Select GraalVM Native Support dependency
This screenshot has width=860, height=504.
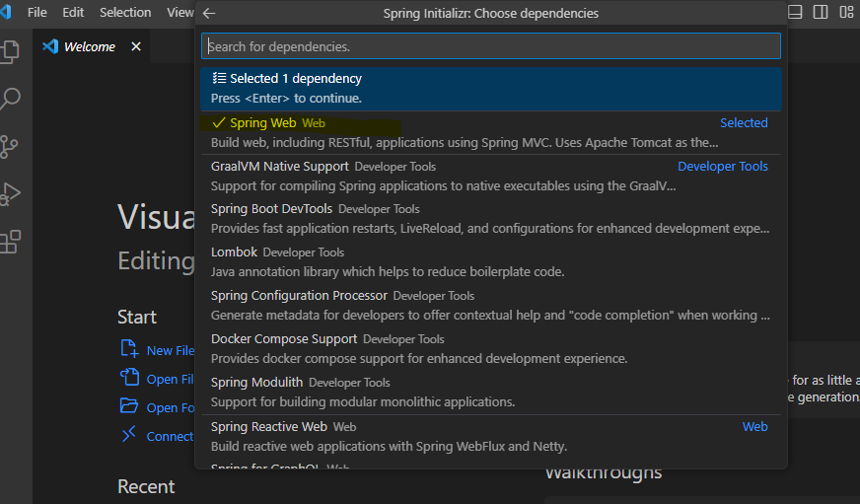click(491, 176)
